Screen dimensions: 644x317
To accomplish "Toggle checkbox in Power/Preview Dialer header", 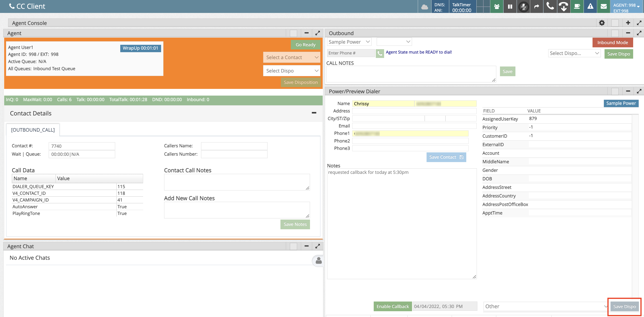I will (615, 91).
